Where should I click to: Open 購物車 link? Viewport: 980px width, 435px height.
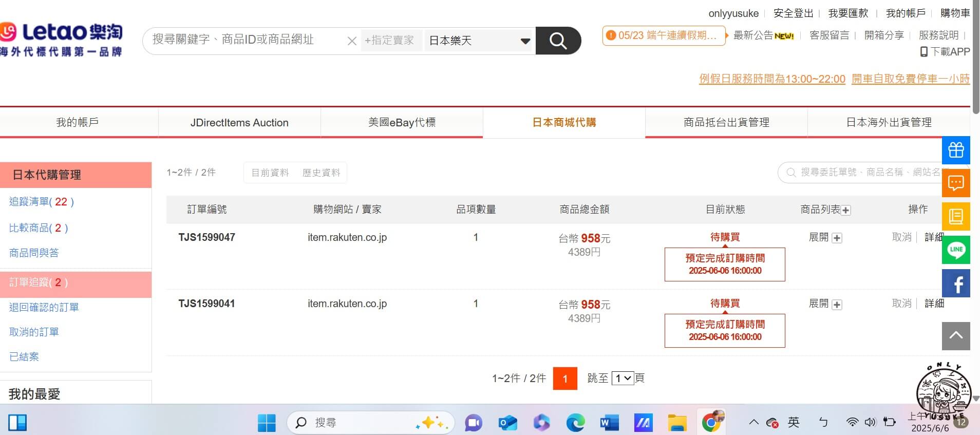[x=955, y=13]
